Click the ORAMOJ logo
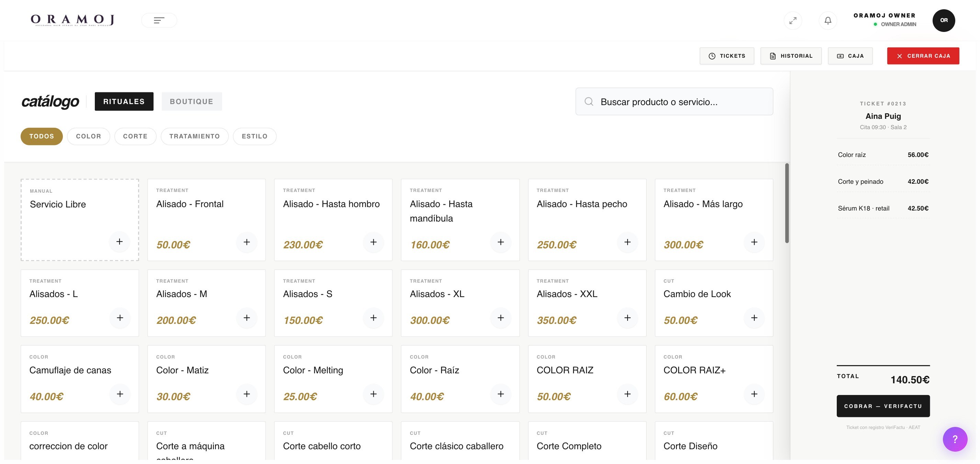 tap(72, 20)
